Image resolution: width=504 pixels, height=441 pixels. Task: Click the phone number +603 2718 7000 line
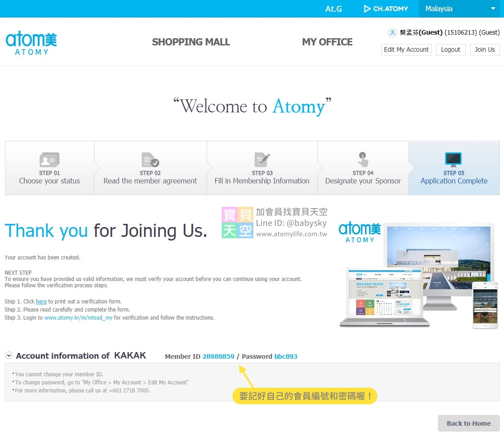click(82, 391)
